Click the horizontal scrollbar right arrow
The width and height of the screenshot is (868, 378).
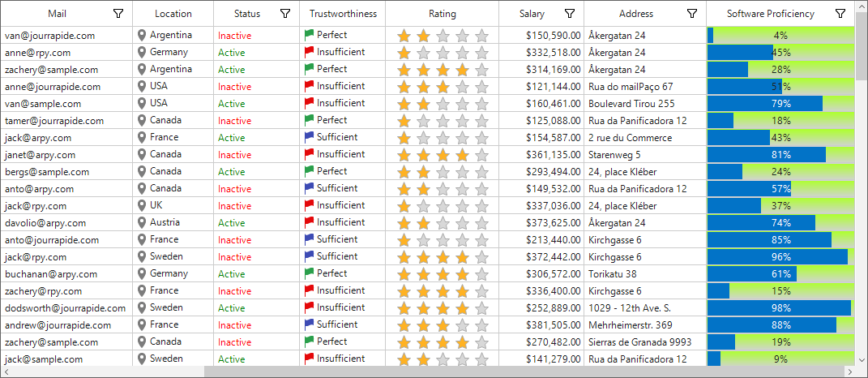(849, 372)
